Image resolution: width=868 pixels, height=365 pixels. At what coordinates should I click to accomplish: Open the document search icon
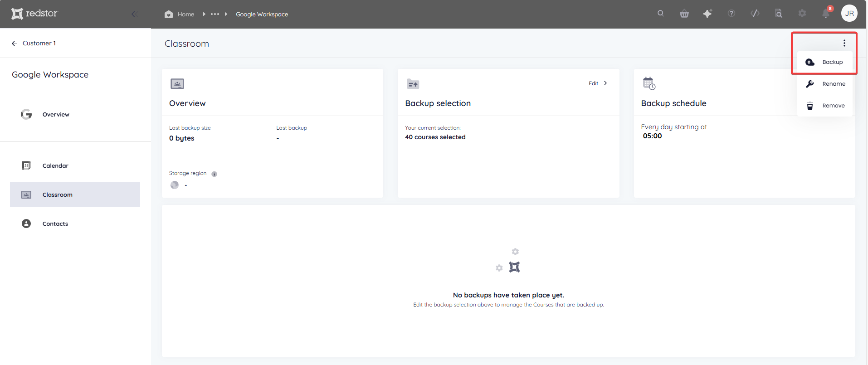click(x=779, y=13)
